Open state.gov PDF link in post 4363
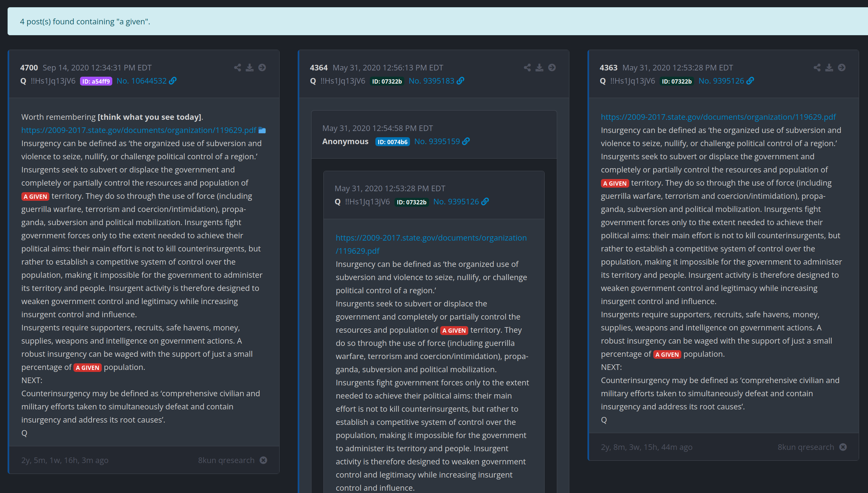The height and width of the screenshot is (493, 868). [x=718, y=117]
